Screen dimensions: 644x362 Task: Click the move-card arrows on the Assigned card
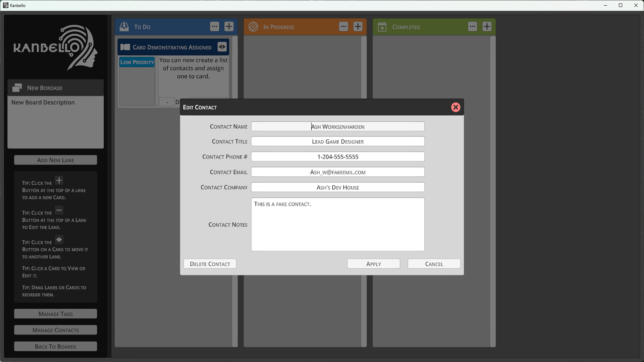pyautogui.click(x=222, y=47)
